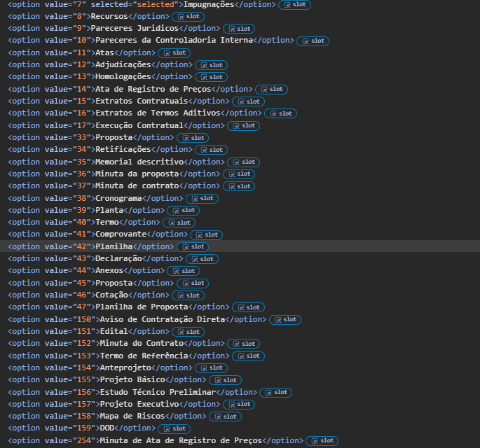This screenshot has height=448, width=480.
Task: Click slot badge beside Pareceres Jurídicos option
Action: 239,29
